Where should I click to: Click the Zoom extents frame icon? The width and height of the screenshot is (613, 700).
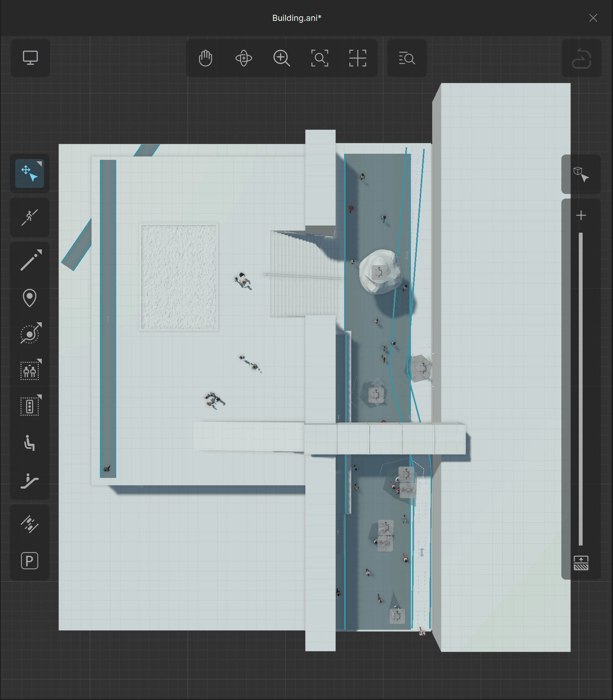[x=357, y=58]
